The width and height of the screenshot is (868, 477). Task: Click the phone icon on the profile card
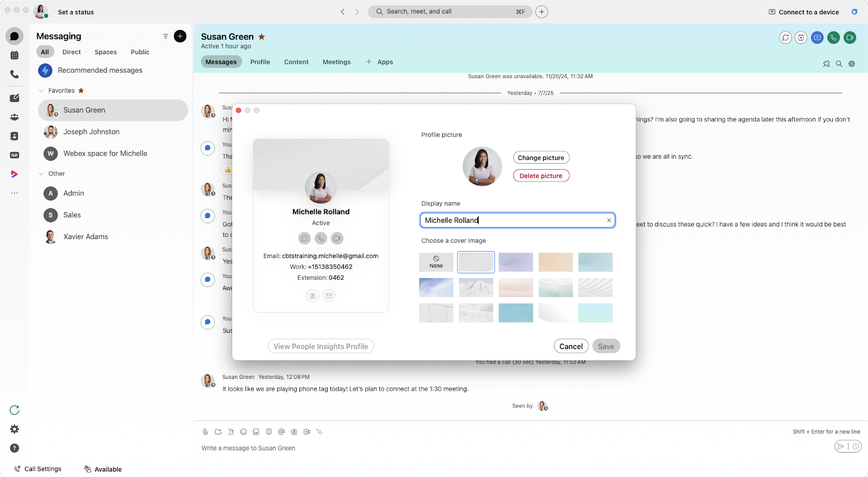(x=321, y=238)
